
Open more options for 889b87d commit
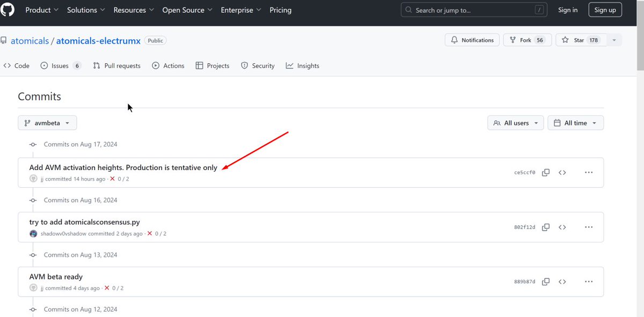pyautogui.click(x=589, y=282)
